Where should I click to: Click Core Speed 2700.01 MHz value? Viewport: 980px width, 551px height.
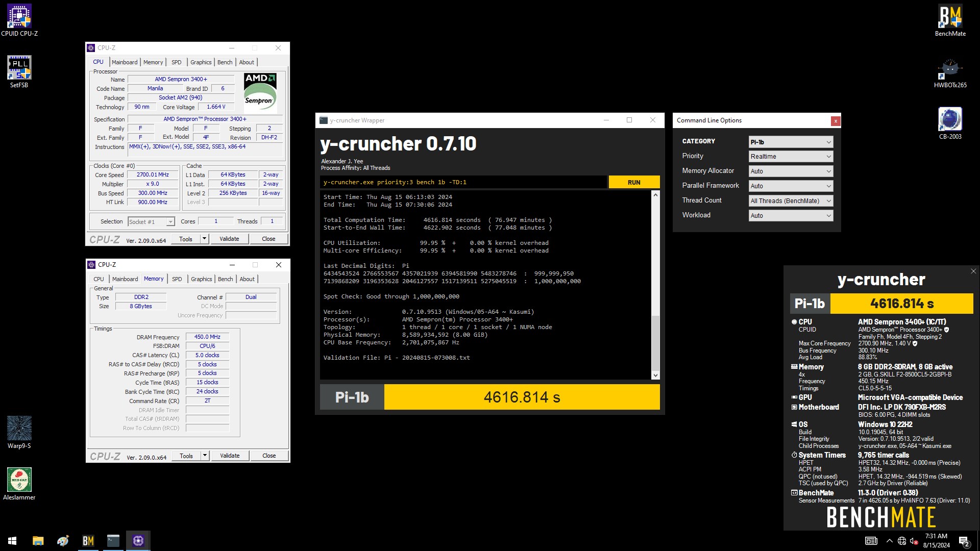pyautogui.click(x=153, y=175)
